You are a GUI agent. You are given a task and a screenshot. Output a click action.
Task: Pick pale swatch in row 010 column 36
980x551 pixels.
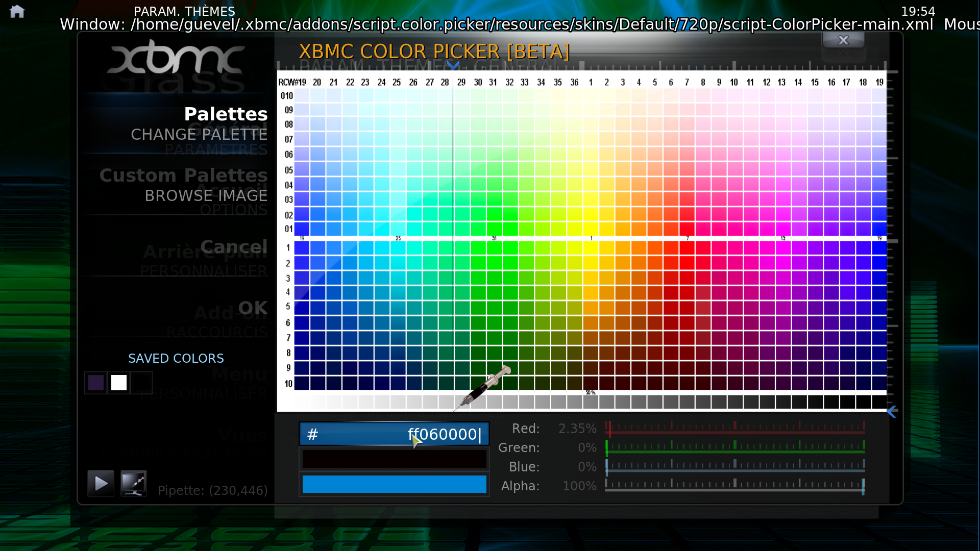click(x=574, y=95)
